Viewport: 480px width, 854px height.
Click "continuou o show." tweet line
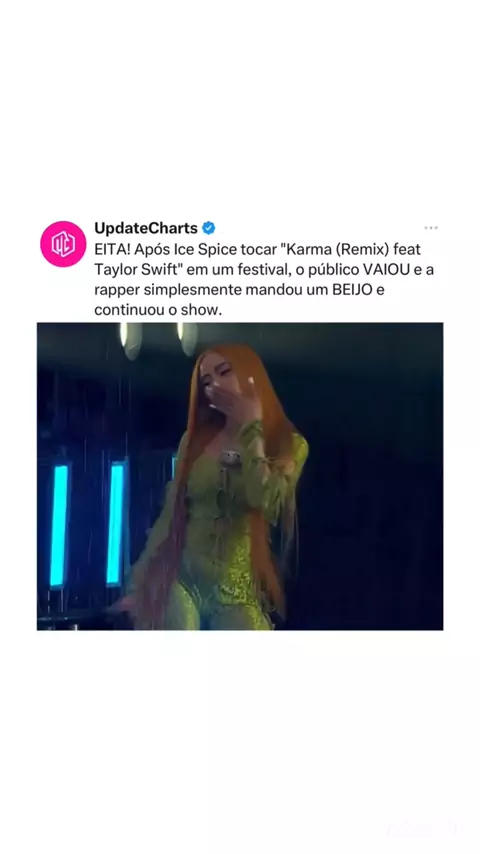[159, 310]
